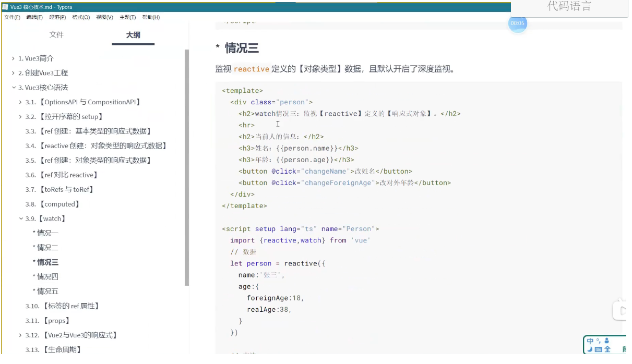Jump to 3.3 ref 创建：基本类型的响应式数据
The width and height of the screenshot is (632, 364).
pyautogui.click(x=90, y=131)
